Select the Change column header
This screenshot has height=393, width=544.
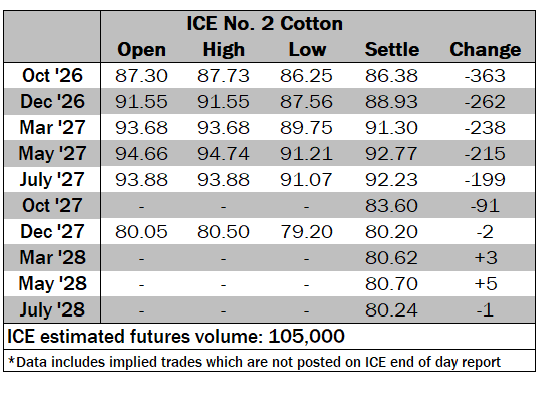(485, 50)
